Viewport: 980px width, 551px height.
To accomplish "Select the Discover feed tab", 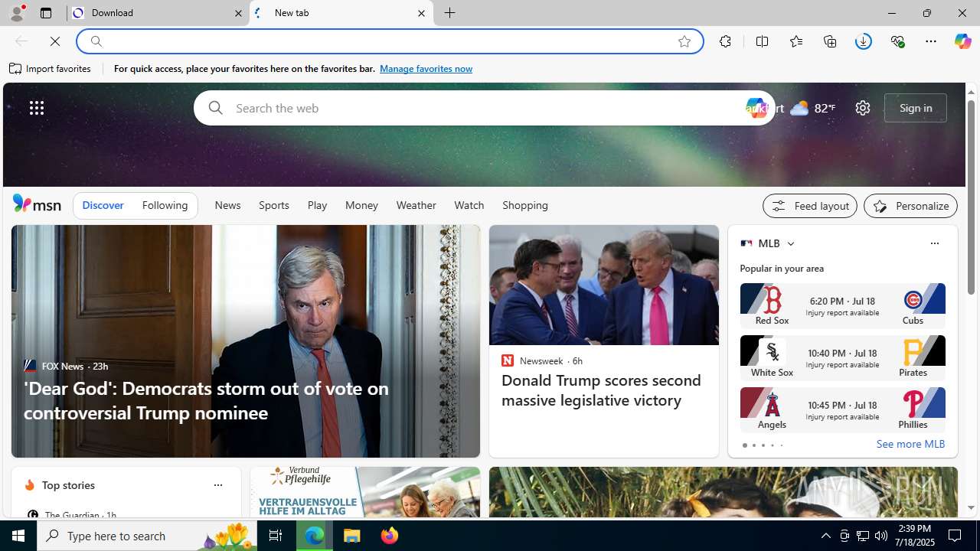I will [103, 205].
